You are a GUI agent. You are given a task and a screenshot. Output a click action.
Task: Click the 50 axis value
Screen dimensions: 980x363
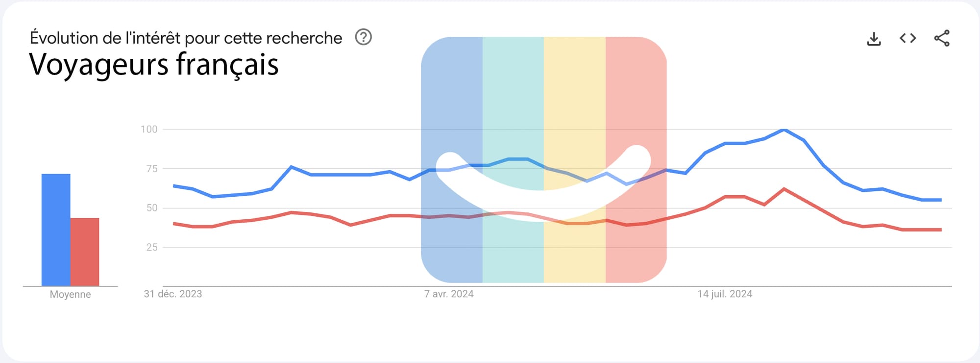coord(151,207)
